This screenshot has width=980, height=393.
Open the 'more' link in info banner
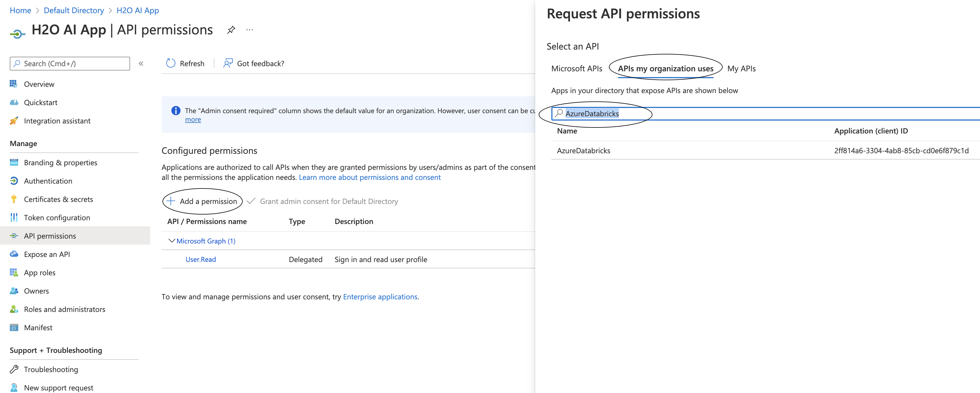(x=193, y=119)
